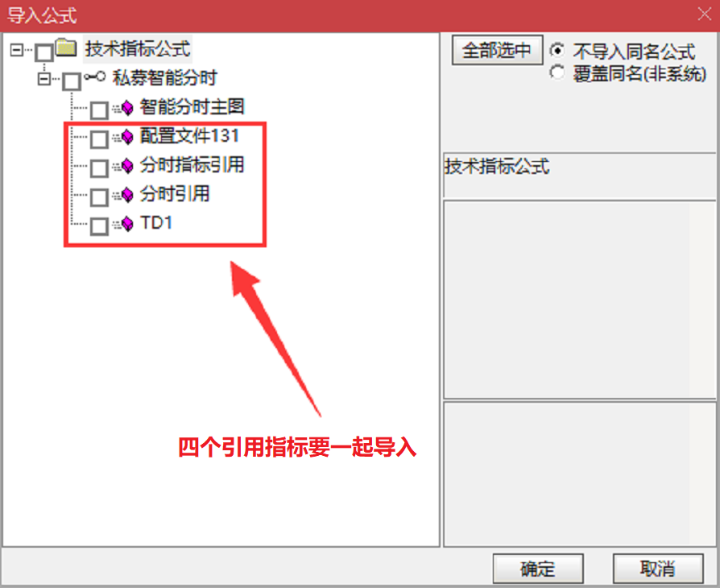Cancel the dialog with 取消

[x=658, y=568]
